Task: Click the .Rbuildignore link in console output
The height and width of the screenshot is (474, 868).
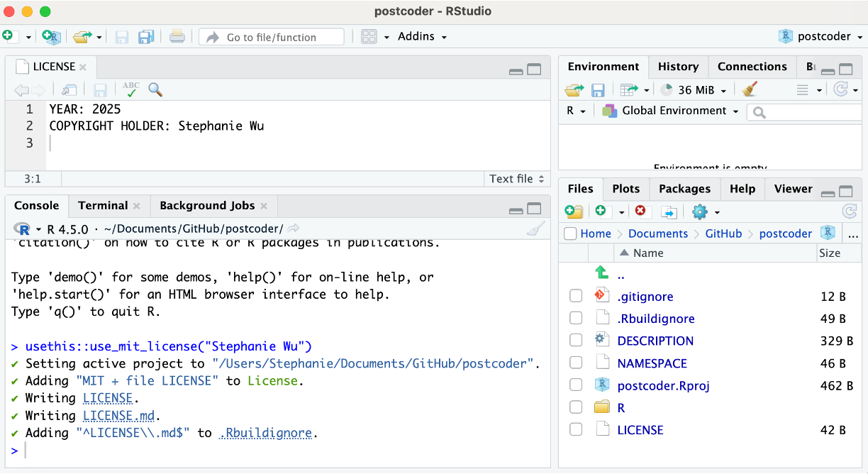Action: pyautogui.click(x=265, y=433)
